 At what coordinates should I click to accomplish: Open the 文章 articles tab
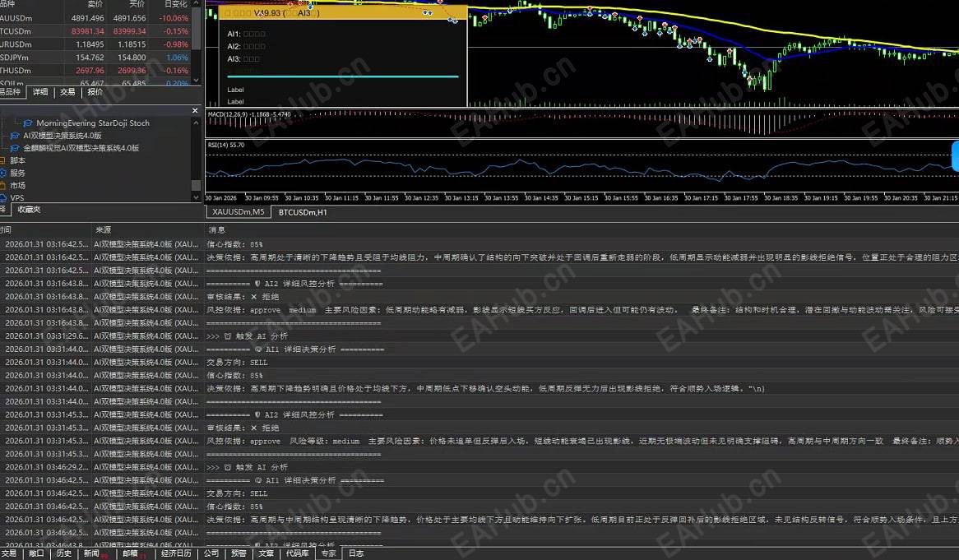(266, 553)
